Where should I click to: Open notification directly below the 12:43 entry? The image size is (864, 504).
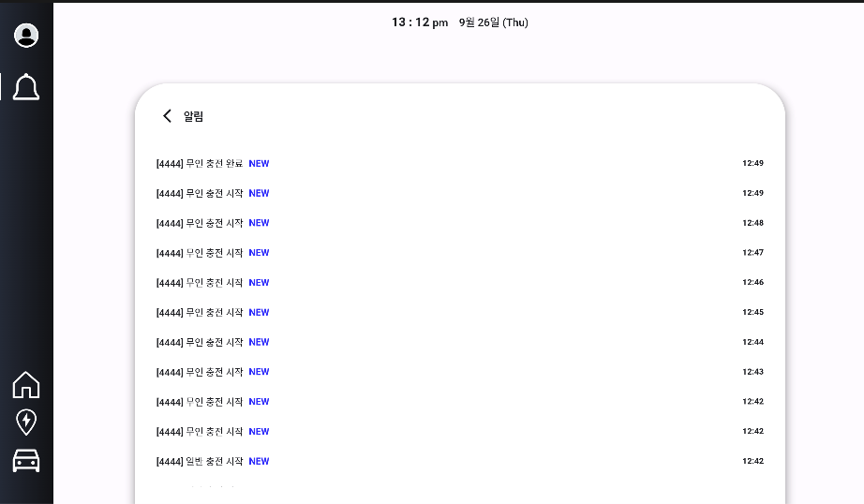pos(200,402)
